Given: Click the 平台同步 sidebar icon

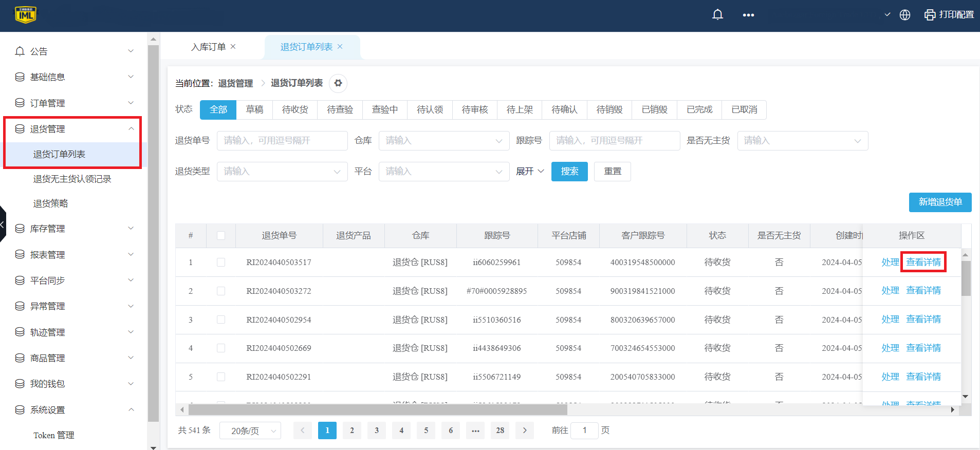Looking at the screenshot, I should tap(20, 280).
